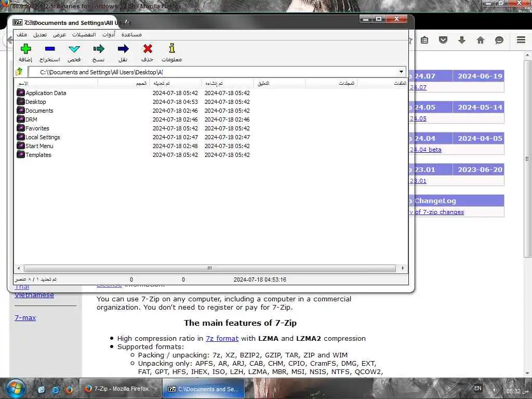This screenshot has width=532, height=399.
Task: Click the 7z format link
Action: click(x=222, y=338)
